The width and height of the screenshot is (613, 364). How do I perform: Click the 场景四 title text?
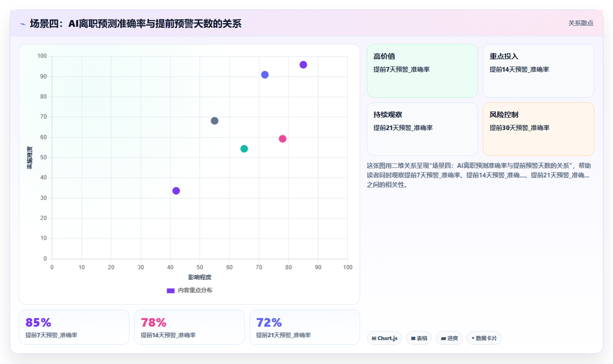[136, 23]
